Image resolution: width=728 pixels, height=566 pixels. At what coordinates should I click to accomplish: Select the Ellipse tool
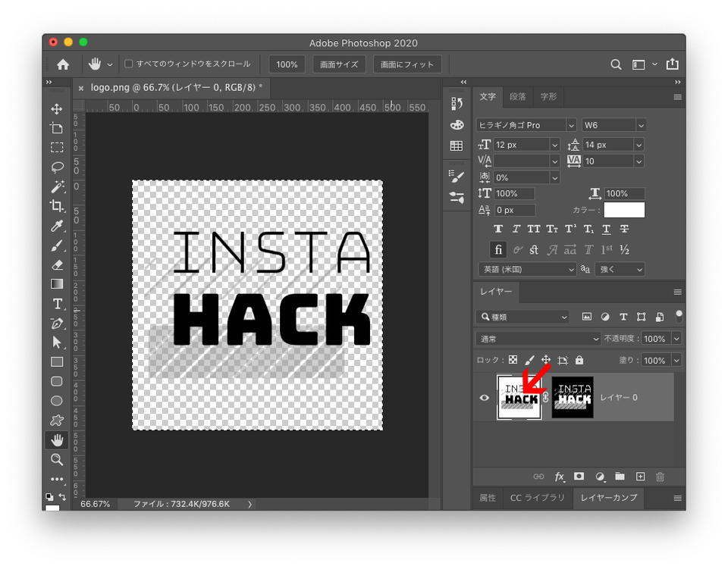pos(57,401)
